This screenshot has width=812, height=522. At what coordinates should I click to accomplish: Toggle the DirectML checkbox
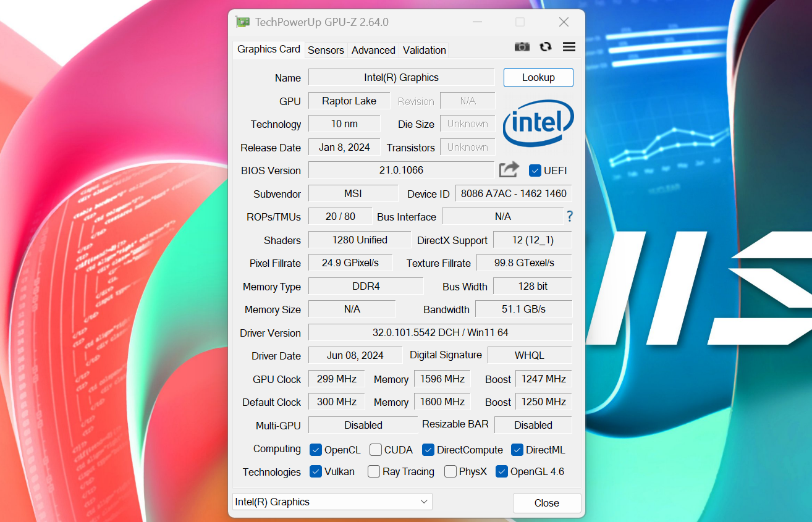click(517, 450)
